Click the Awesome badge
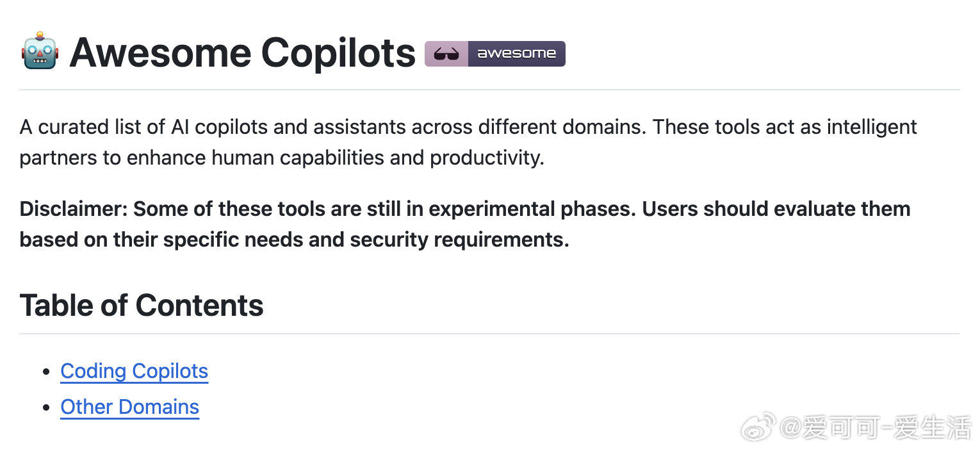This screenshot has height=451, width=980. pyautogui.click(x=495, y=54)
